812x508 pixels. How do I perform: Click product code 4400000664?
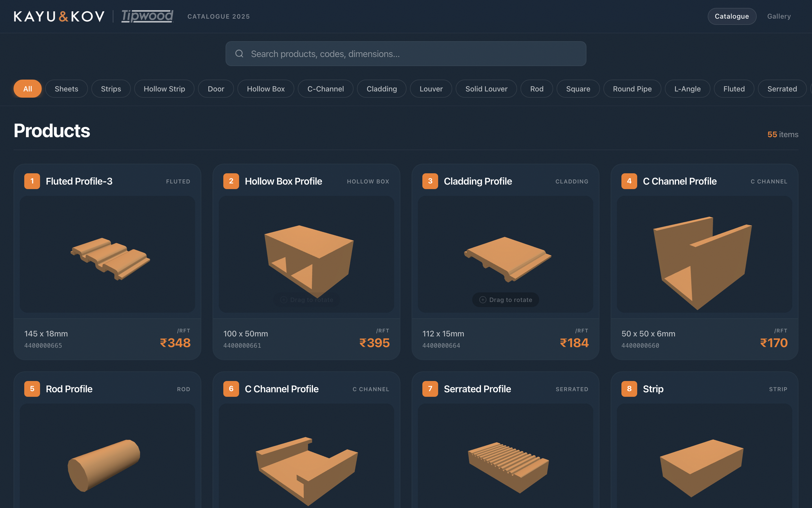tap(441, 345)
